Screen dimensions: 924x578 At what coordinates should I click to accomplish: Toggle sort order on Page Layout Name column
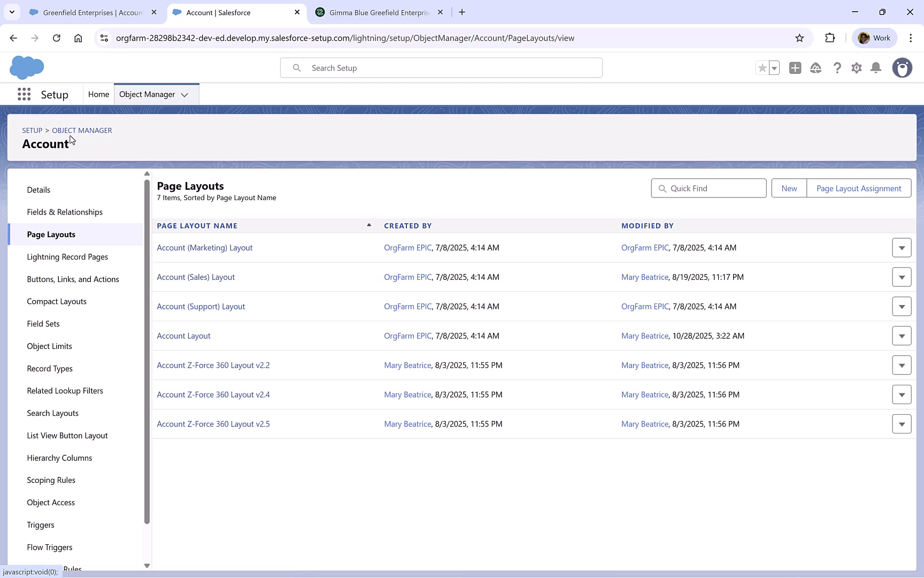(x=368, y=225)
